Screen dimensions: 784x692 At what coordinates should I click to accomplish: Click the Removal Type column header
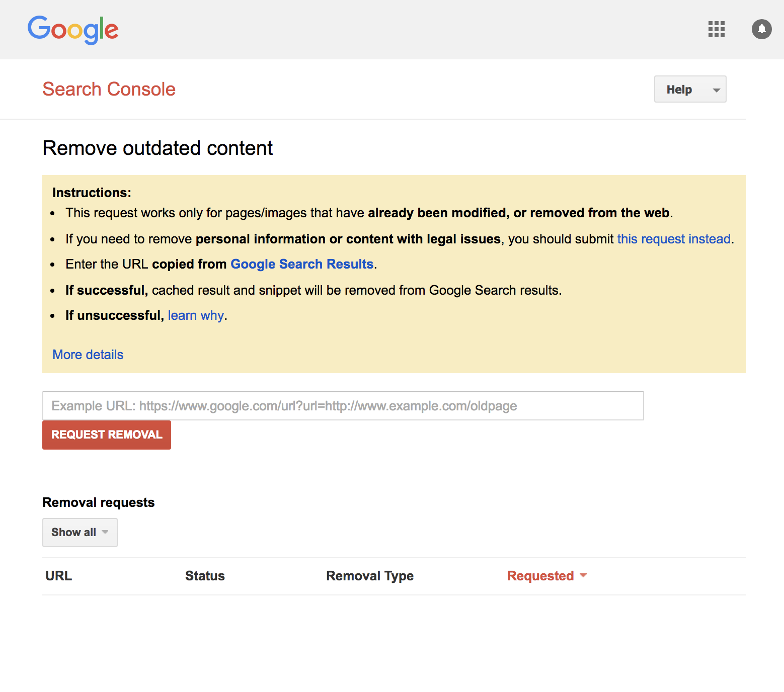[370, 576]
